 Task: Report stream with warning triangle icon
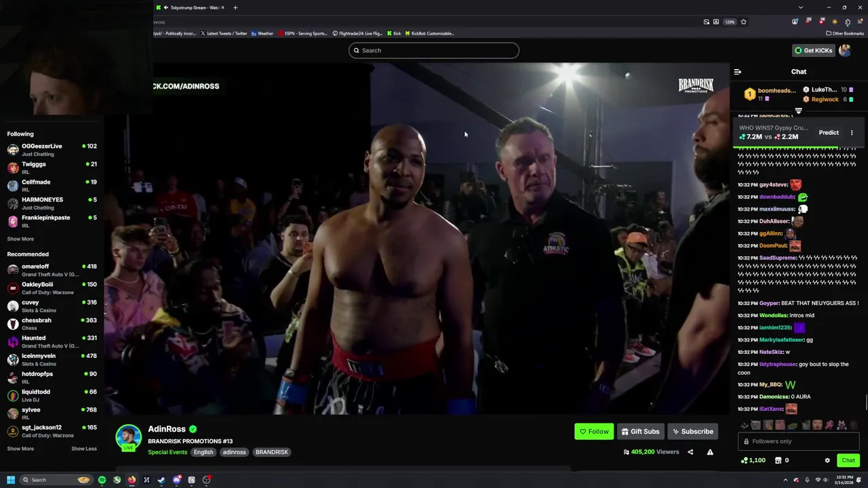[x=710, y=452]
